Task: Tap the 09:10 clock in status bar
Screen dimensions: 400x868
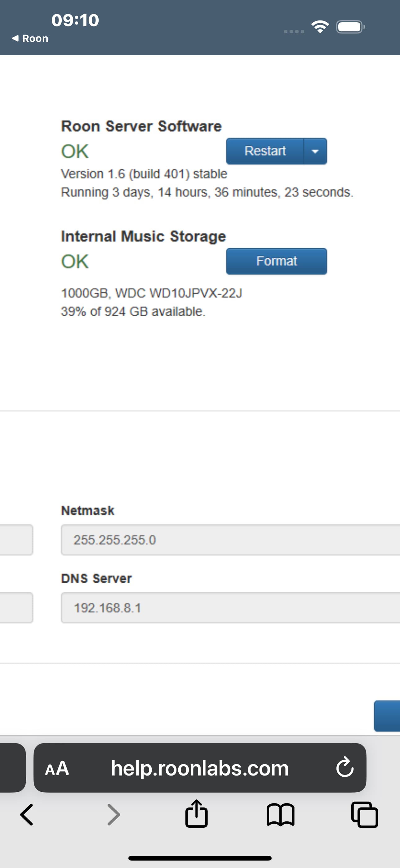Action: click(x=75, y=20)
